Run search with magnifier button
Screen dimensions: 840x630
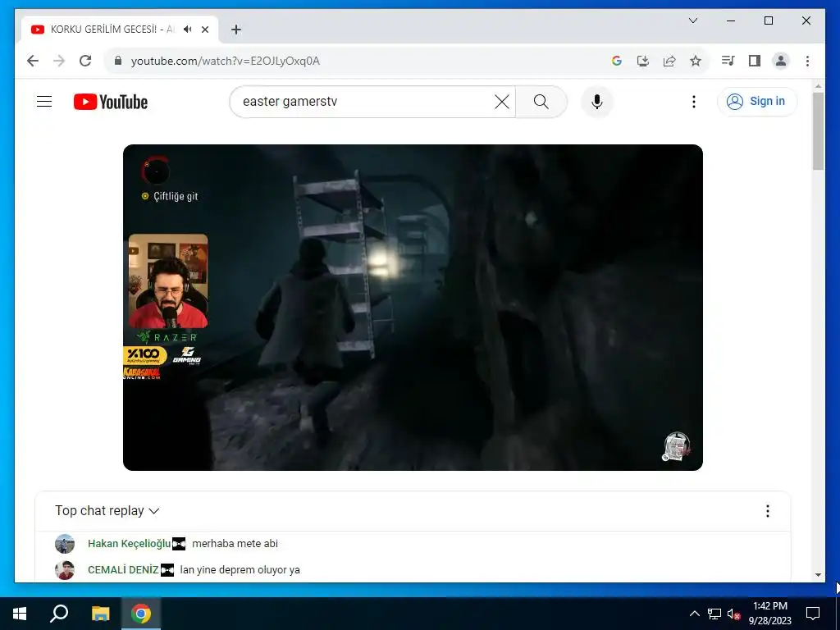pos(541,101)
